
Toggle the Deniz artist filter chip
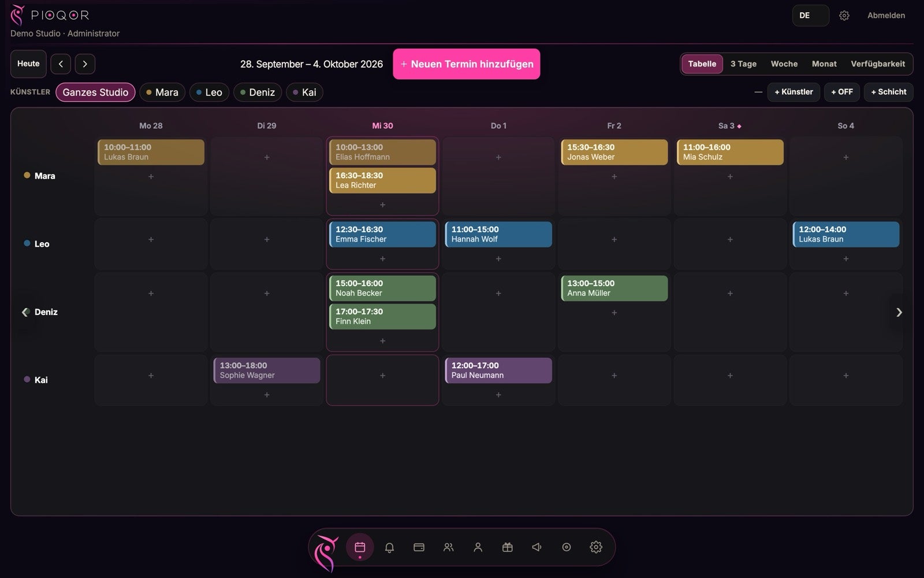coord(258,92)
